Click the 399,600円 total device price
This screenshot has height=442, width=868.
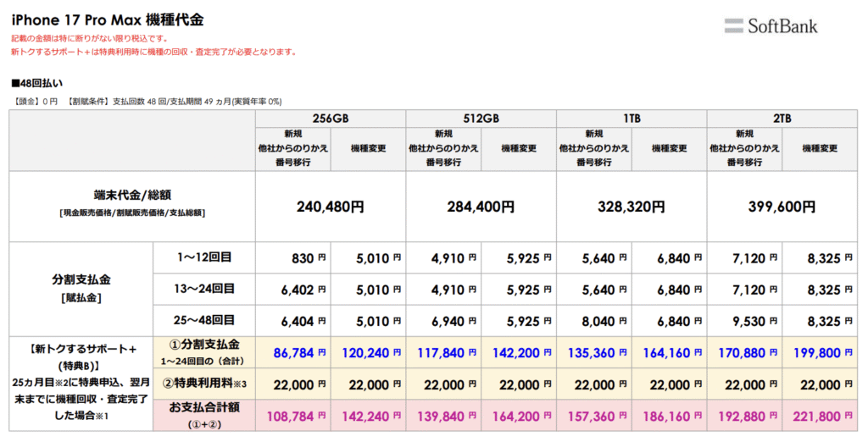(782, 206)
